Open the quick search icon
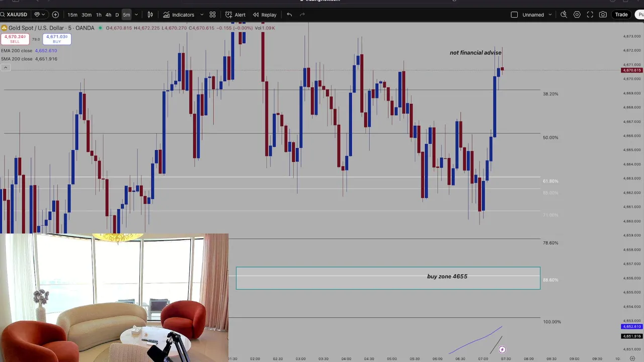 [564, 15]
